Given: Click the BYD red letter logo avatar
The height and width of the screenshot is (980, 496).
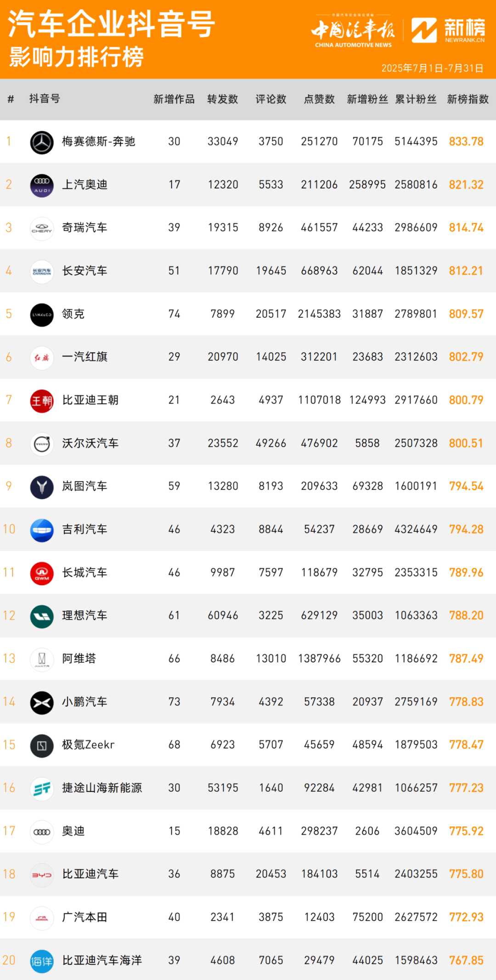Looking at the screenshot, I should [42, 875].
